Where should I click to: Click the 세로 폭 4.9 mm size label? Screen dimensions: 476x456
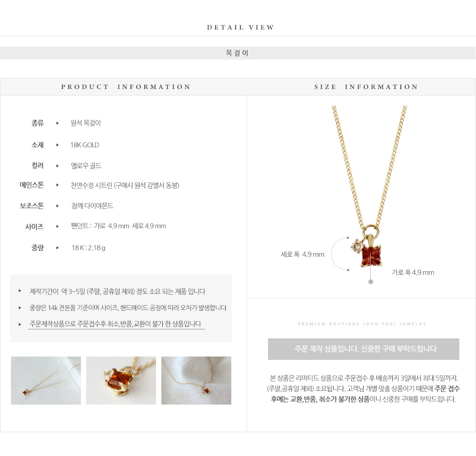click(303, 254)
